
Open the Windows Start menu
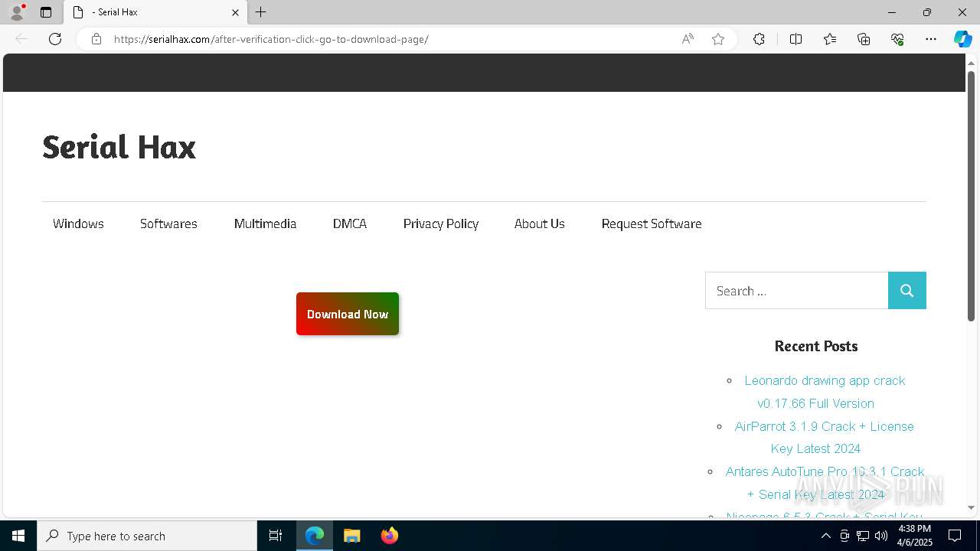[18, 536]
